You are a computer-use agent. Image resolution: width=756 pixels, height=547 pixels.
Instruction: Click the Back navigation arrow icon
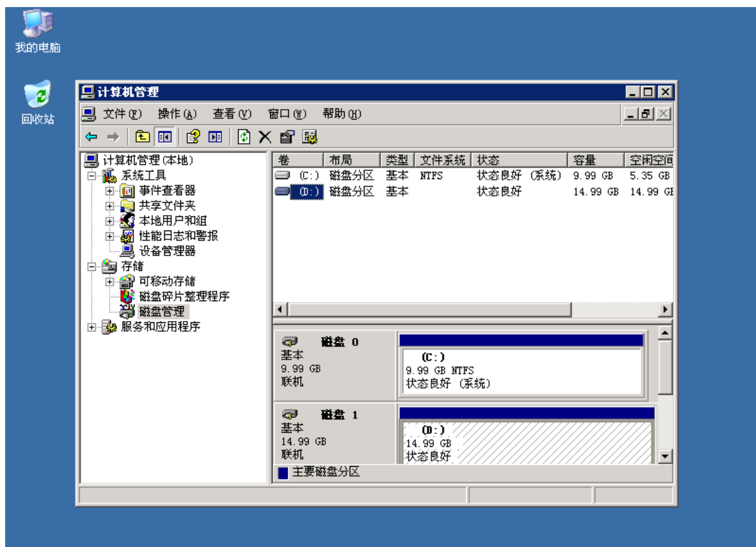pyautogui.click(x=90, y=136)
